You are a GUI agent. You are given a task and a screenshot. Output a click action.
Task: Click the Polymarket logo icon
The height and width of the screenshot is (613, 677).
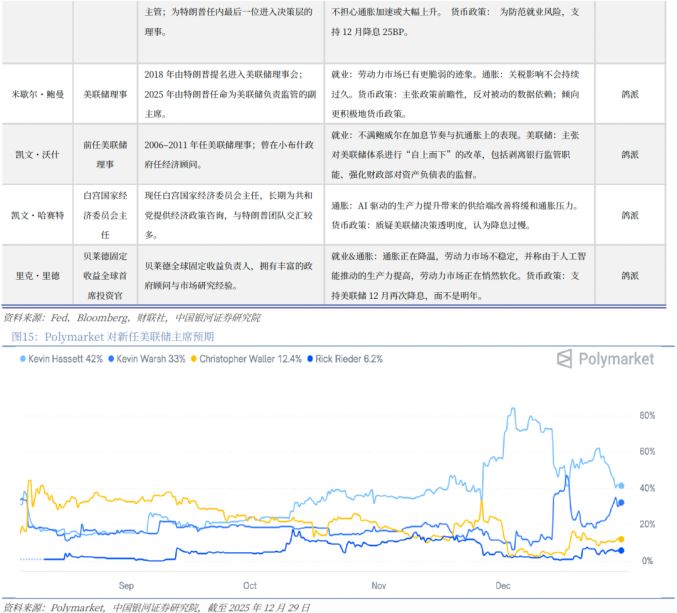tap(565, 358)
